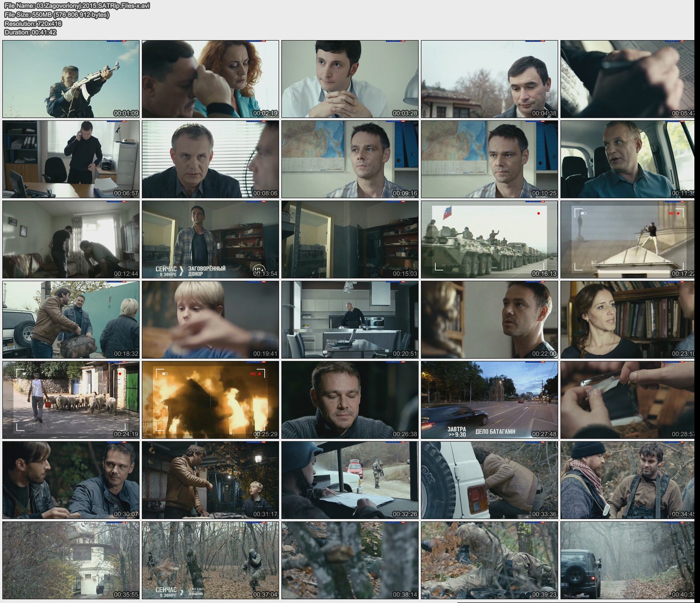
Task: Click the File Name text line
Action: tap(77, 6)
